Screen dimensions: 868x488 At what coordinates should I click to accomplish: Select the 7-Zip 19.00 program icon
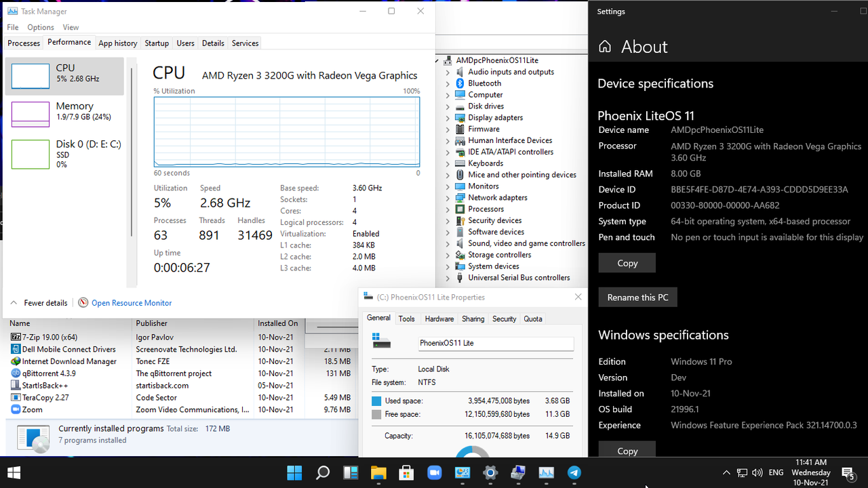point(16,337)
